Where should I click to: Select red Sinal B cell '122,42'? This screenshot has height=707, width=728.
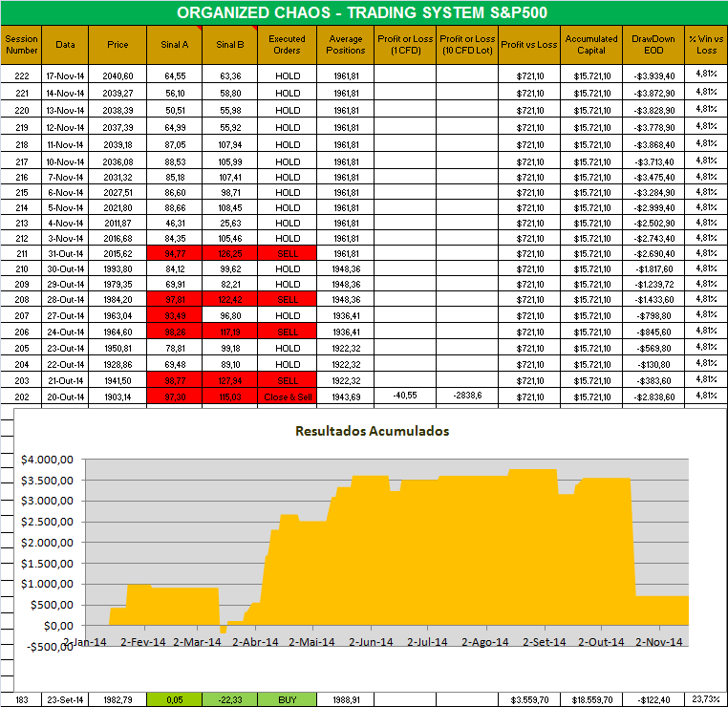pyautogui.click(x=230, y=299)
